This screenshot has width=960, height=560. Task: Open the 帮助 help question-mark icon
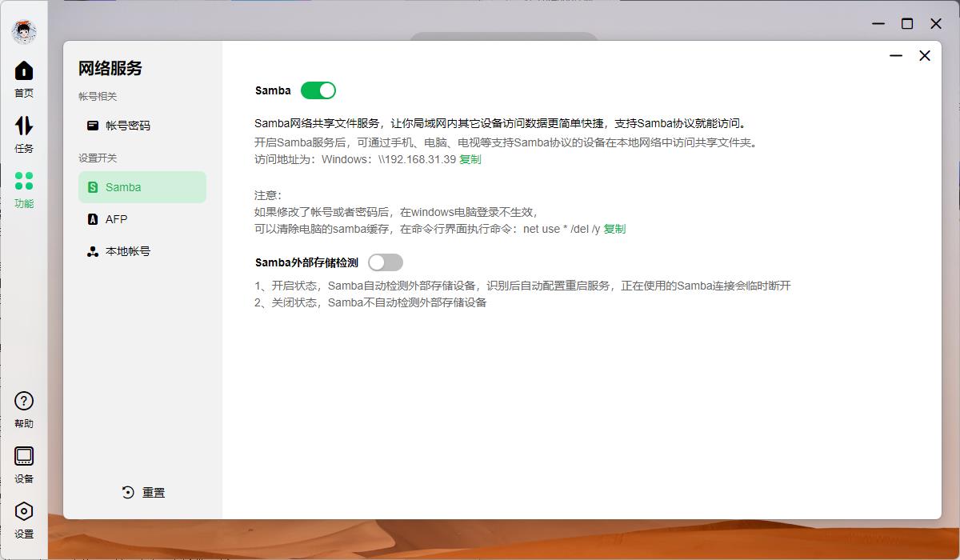pos(23,402)
